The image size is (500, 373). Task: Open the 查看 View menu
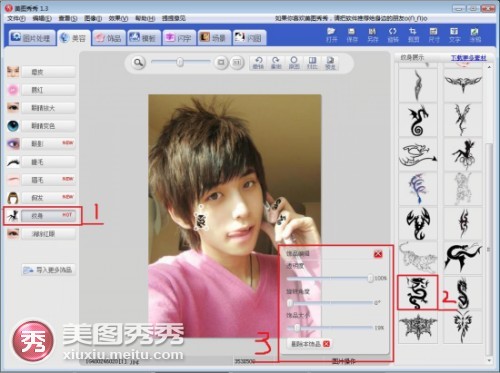[x=68, y=18]
